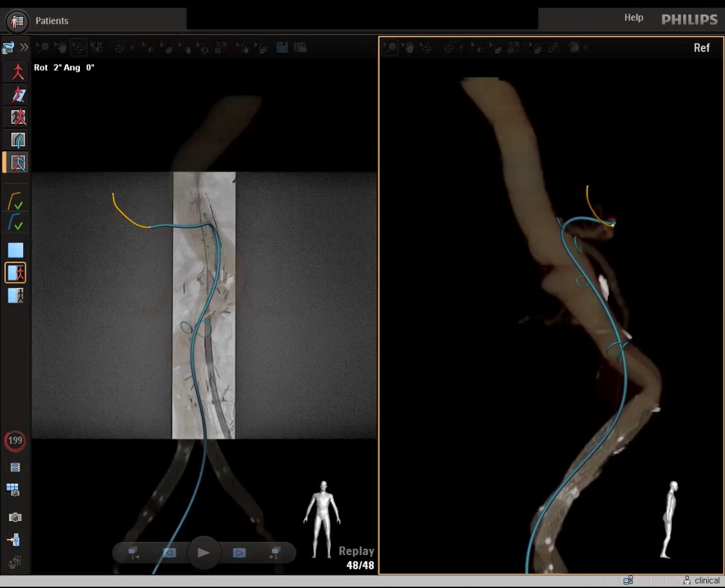Screen dimensions: 725x588
Task: Select the pan hand tool in left viewport
Action: tap(60, 47)
